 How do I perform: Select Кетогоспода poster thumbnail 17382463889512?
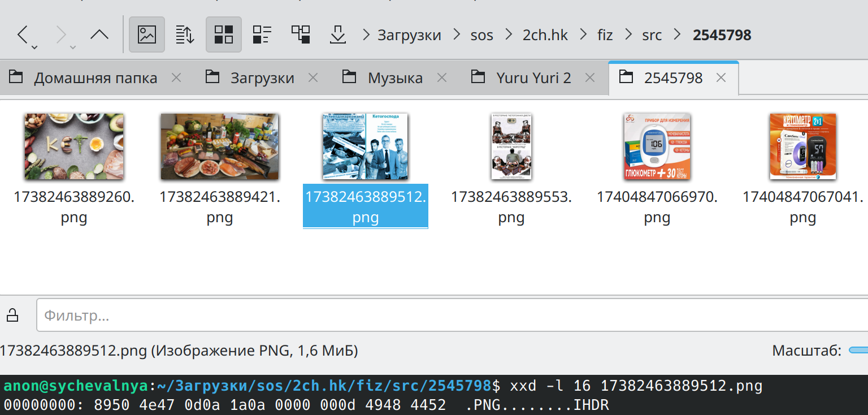pyautogui.click(x=365, y=146)
